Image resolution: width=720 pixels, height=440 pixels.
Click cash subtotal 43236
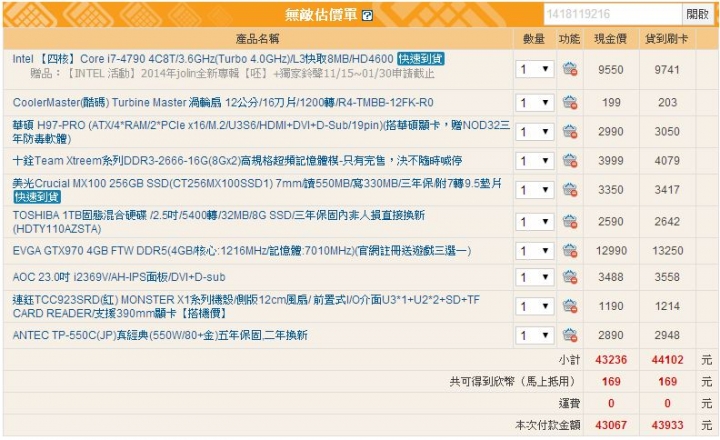click(x=611, y=360)
